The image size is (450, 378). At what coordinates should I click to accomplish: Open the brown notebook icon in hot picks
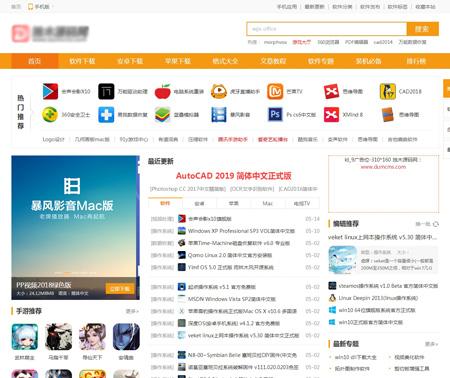pyautogui.click(x=387, y=115)
